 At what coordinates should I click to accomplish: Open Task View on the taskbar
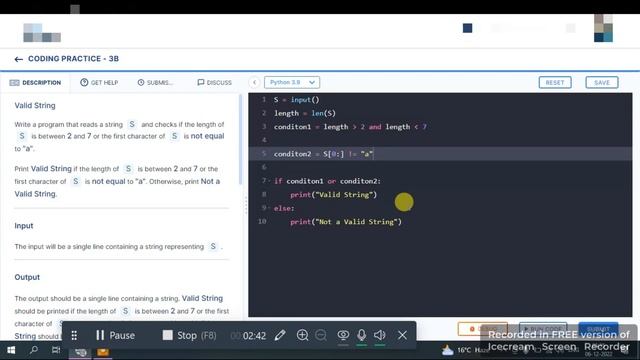56,350
